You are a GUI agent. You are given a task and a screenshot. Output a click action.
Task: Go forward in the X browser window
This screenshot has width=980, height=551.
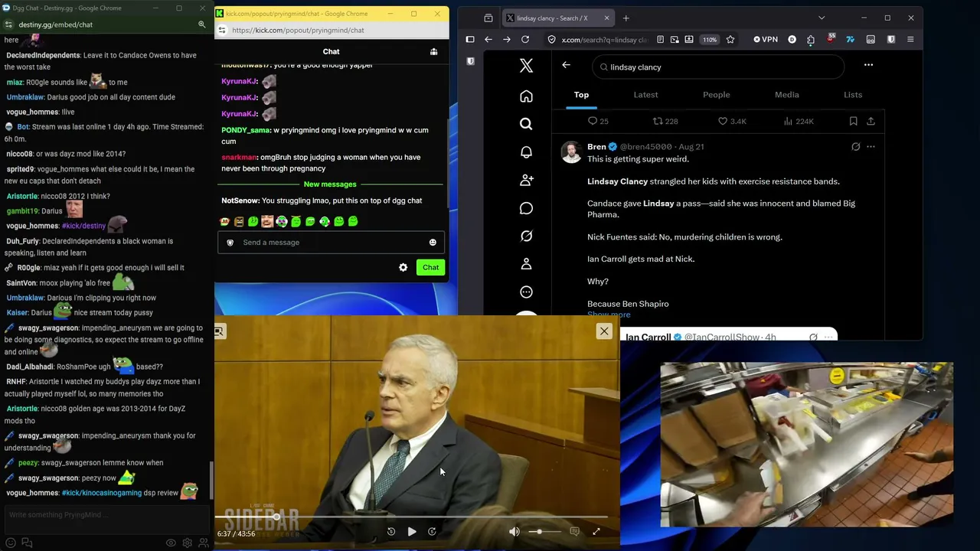tap(507, 40)
